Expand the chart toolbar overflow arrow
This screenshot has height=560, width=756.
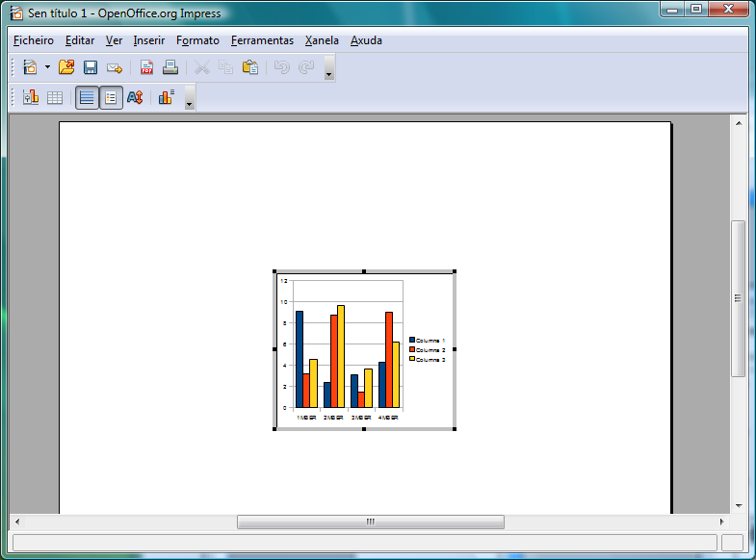coord(189,102)
